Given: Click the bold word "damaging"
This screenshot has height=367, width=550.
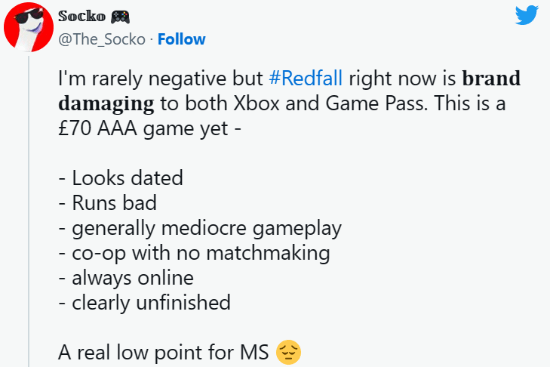Looking at the screenshot, I should [x=106, y=104].
